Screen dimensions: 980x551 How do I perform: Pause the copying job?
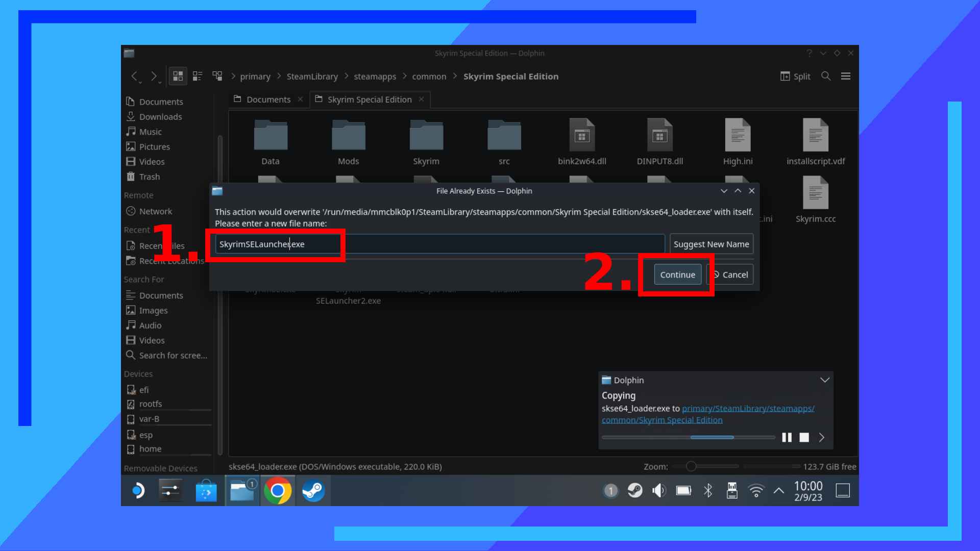pyautogui.click(x=787, y=437)
